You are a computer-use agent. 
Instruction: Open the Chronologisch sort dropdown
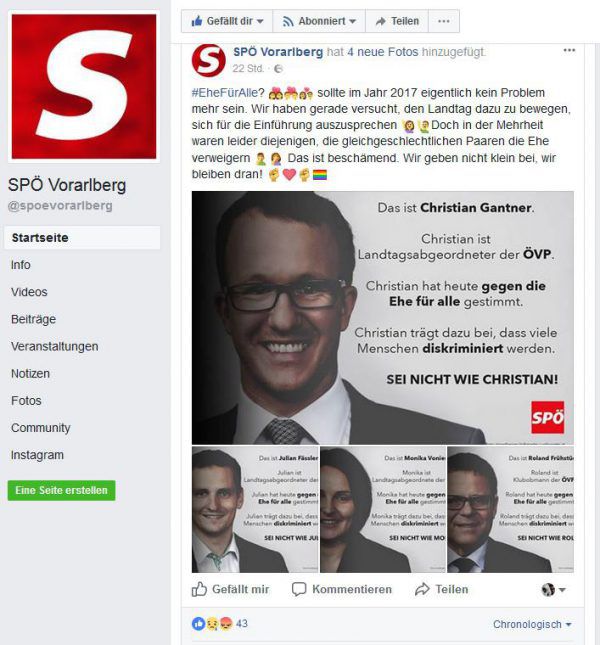point(532,624)
